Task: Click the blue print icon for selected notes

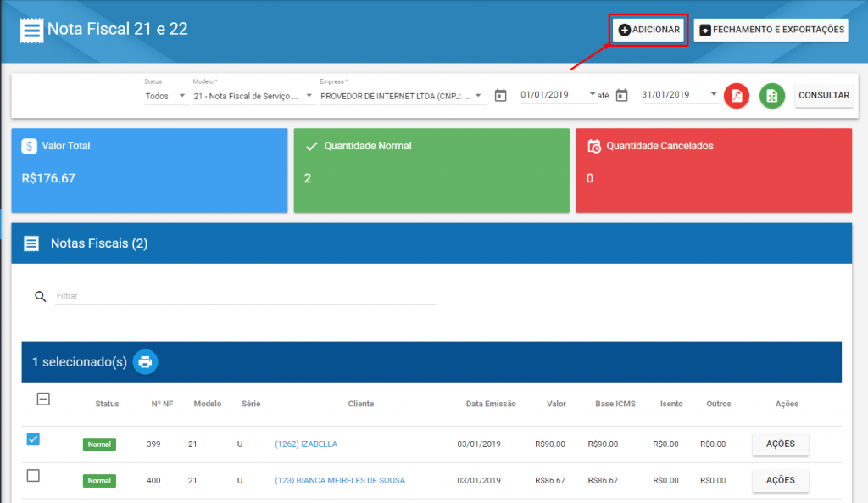Action: (145, 362)
